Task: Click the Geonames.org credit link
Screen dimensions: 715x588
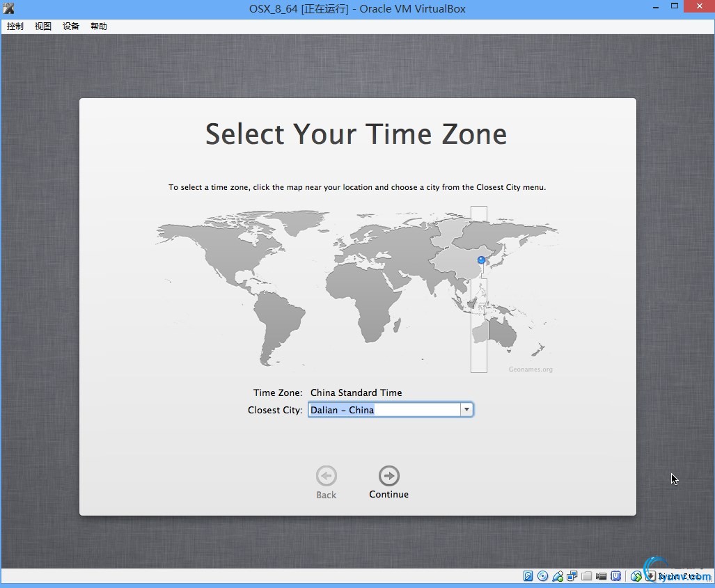Action: point(531,370)
